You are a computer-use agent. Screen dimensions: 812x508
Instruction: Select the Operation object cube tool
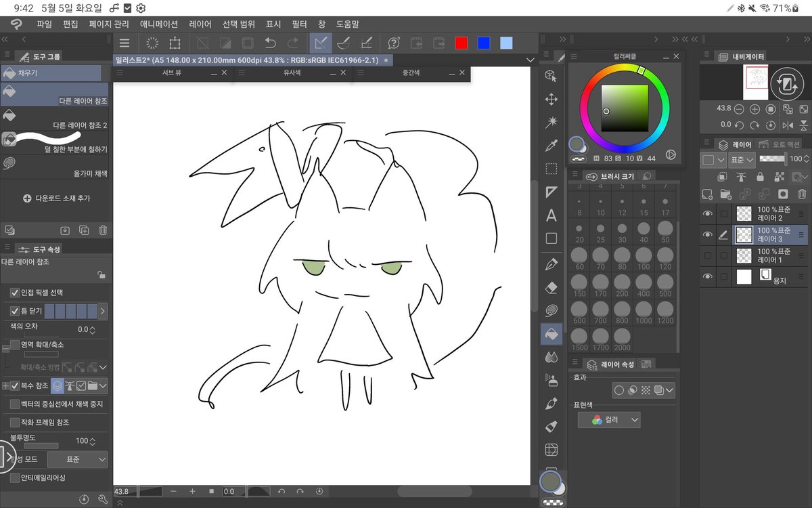[x=551, y=76]
